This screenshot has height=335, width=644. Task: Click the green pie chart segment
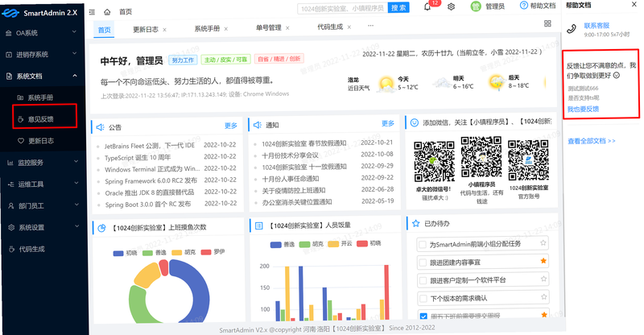(x=136, y=304)
